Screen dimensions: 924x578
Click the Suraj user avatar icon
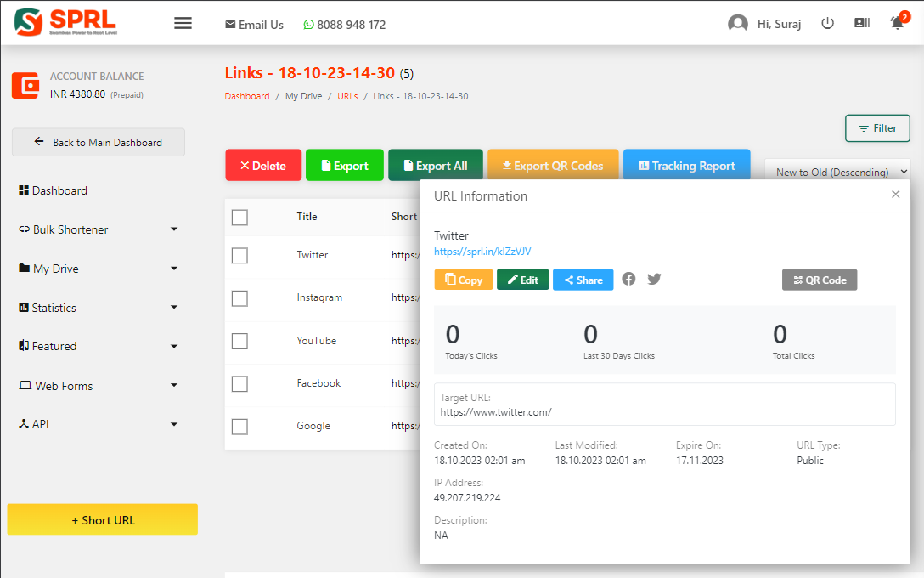click(737, 24)
